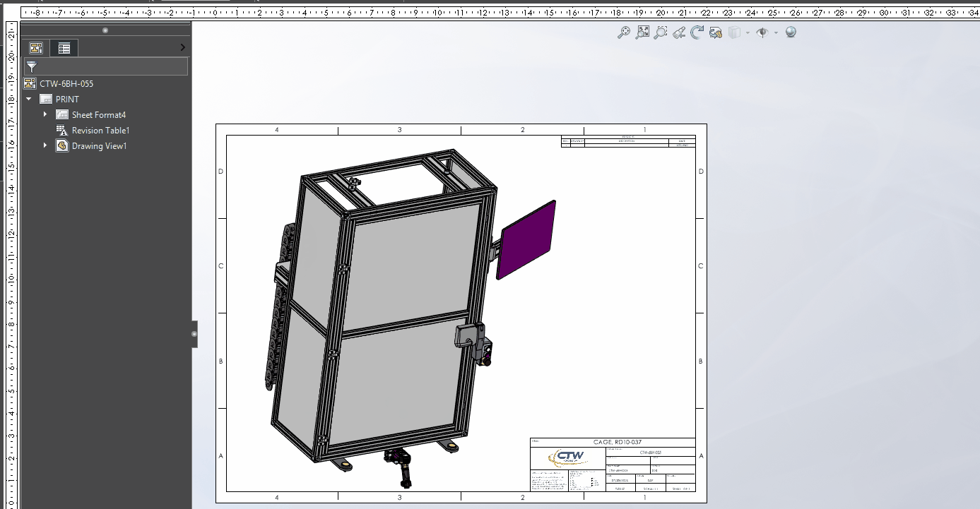Open the Hide/Show Items dropdown arrow
The height and width of the screenshot is (509, 980).
(776, 32)
